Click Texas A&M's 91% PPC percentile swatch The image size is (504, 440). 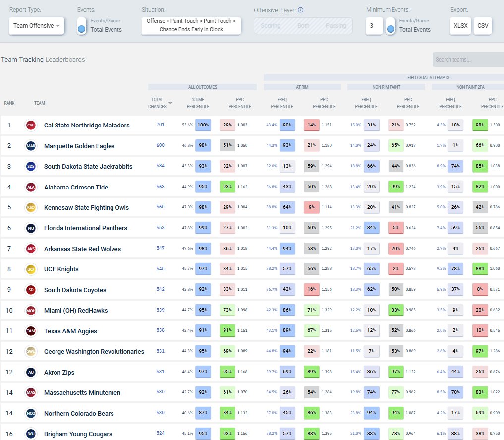pyautogui.click(x=227, y=331)
